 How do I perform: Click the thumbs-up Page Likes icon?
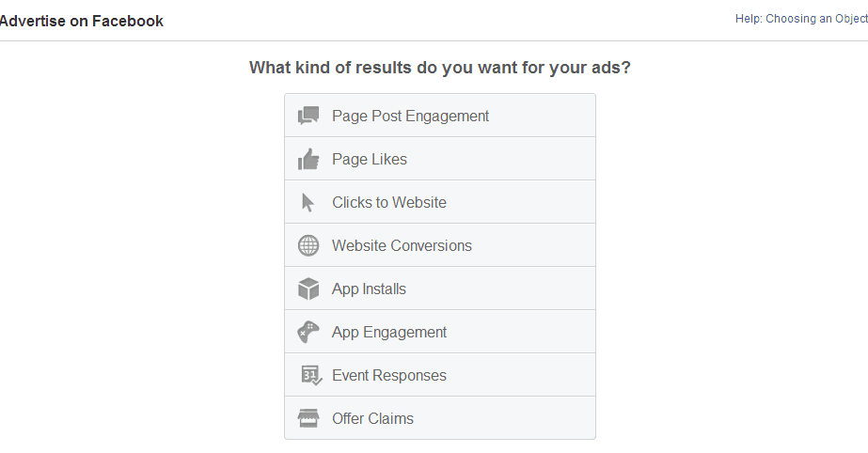pyautogui.click(x=308, y=159)
